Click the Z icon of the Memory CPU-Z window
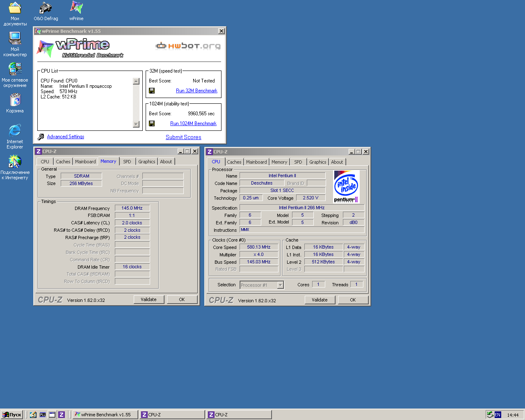Screen dimensions: 525x420 pos(39,151)
